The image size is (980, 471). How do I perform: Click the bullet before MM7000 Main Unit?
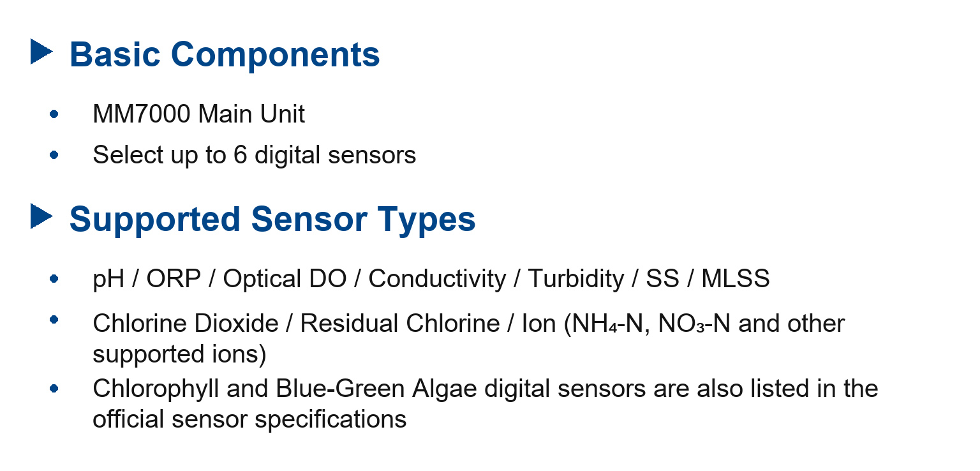[x=54, y=114]
